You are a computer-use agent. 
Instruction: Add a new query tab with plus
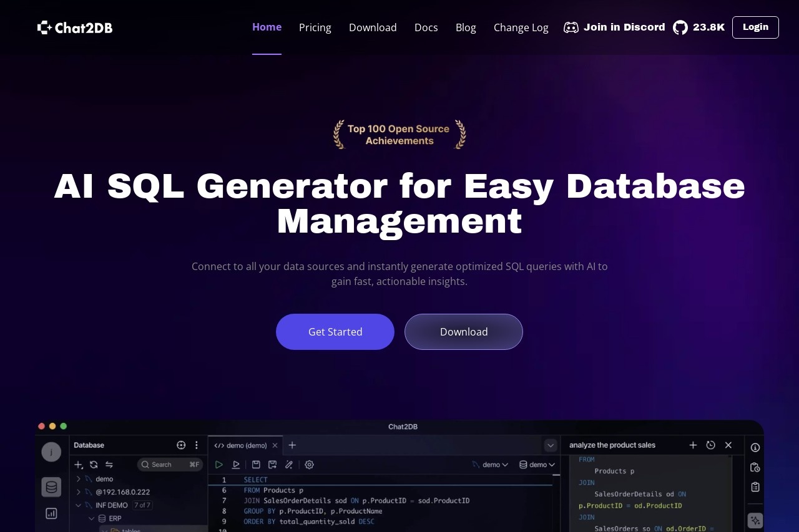click(292, 445)
